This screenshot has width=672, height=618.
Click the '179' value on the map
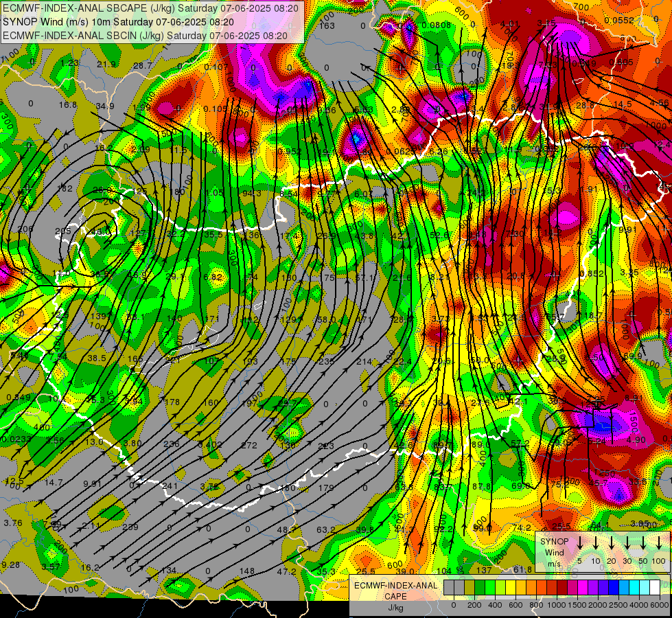[326, 488]
